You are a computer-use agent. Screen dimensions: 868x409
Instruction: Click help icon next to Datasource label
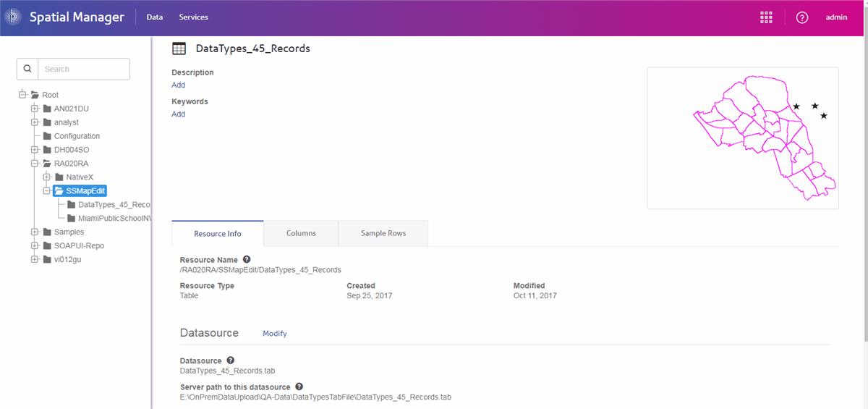click(x=231, y=360)
